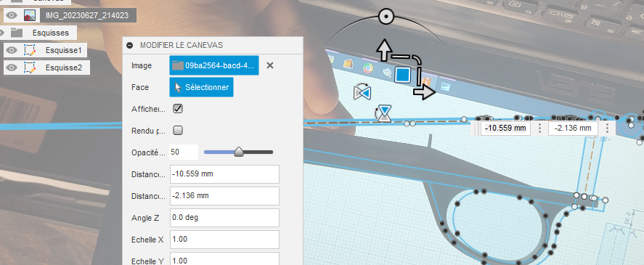Click the blue square planar move manipulator
Viewport: 644px width, 265px height.
point(402,76)
